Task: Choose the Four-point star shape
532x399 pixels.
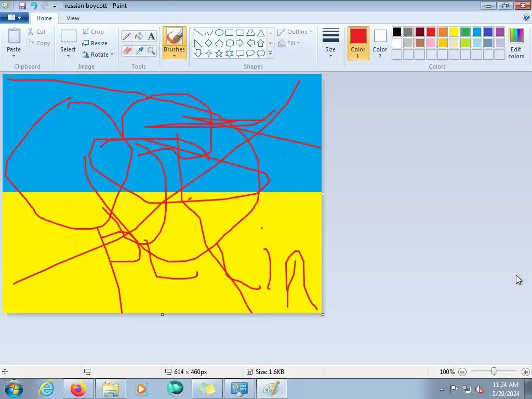Action: click(x=209, y=54)
